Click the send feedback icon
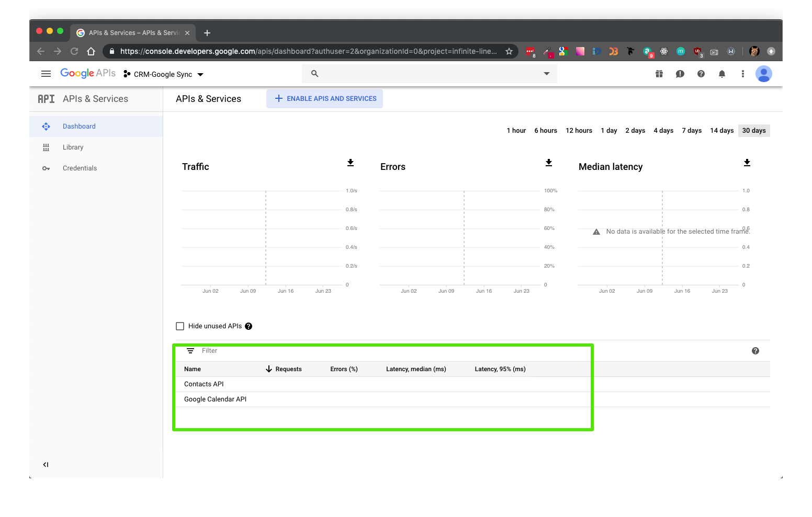 click(680, 74)
